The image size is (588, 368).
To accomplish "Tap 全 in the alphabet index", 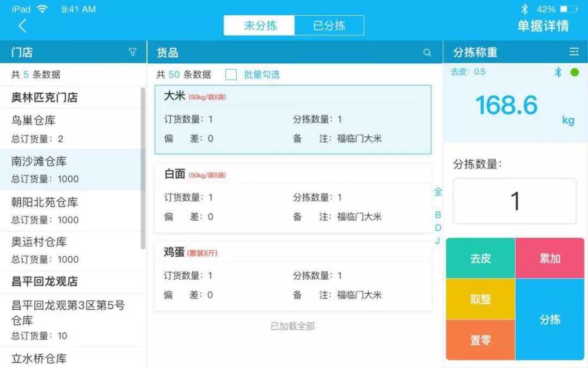I will click(x=438, y=192).
